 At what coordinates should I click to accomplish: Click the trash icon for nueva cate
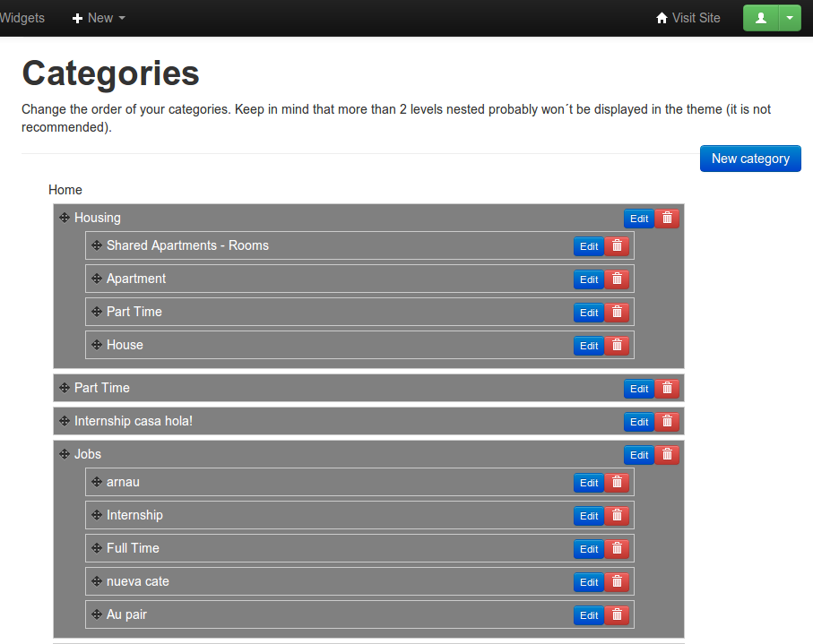617,582
